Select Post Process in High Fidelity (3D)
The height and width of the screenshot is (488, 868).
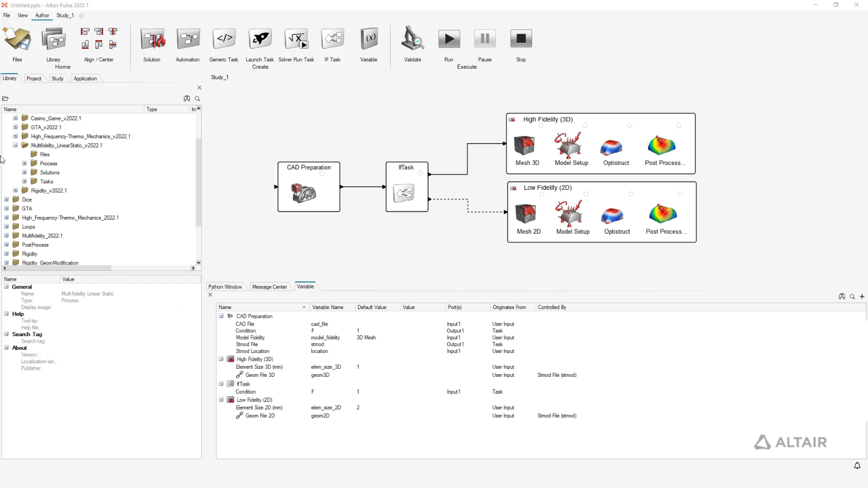pos(665,150)
